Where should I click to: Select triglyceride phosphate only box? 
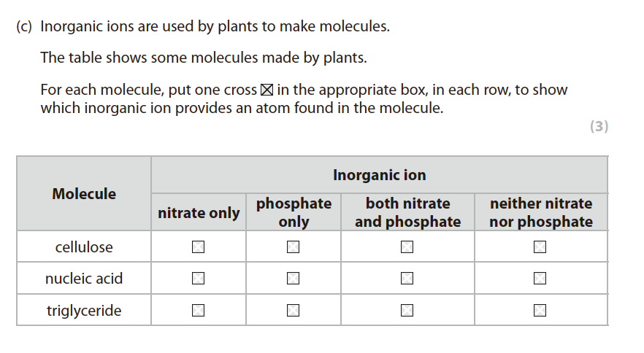pyautogui.click(x=293, y=311)
